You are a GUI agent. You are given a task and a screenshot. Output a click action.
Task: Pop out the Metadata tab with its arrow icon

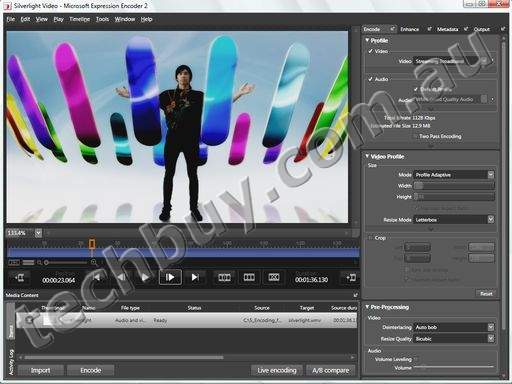[x=466, y=29]
